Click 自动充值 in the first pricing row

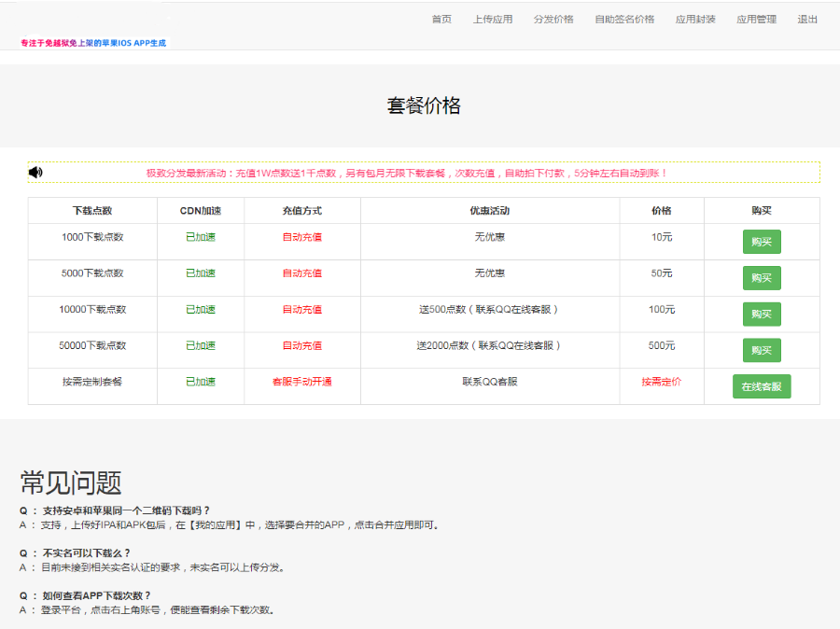(x=301, y=238)
